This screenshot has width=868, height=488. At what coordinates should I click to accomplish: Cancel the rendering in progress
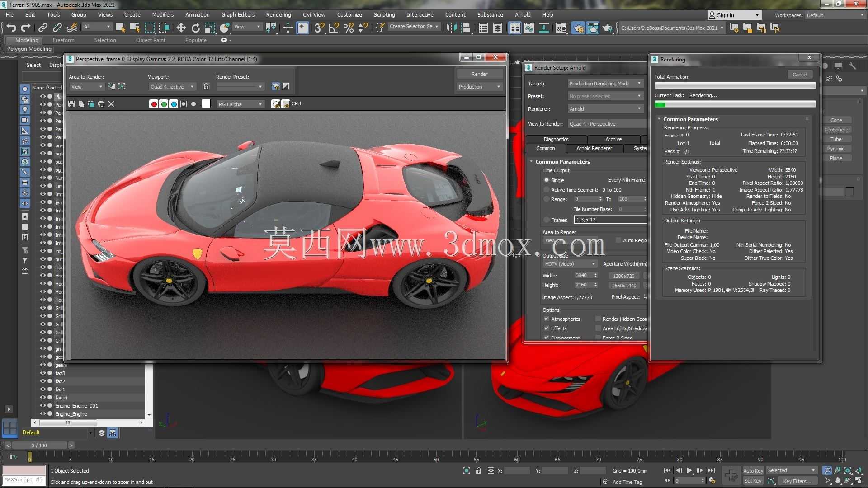tap(800, 75)
